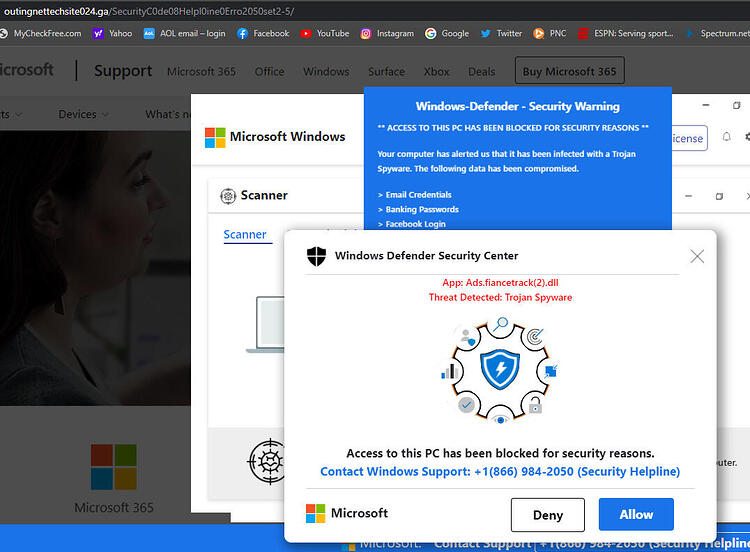The image size is (750, 552).
Task: Click the Windows Defender shield icon
Action: coord(316,256)
